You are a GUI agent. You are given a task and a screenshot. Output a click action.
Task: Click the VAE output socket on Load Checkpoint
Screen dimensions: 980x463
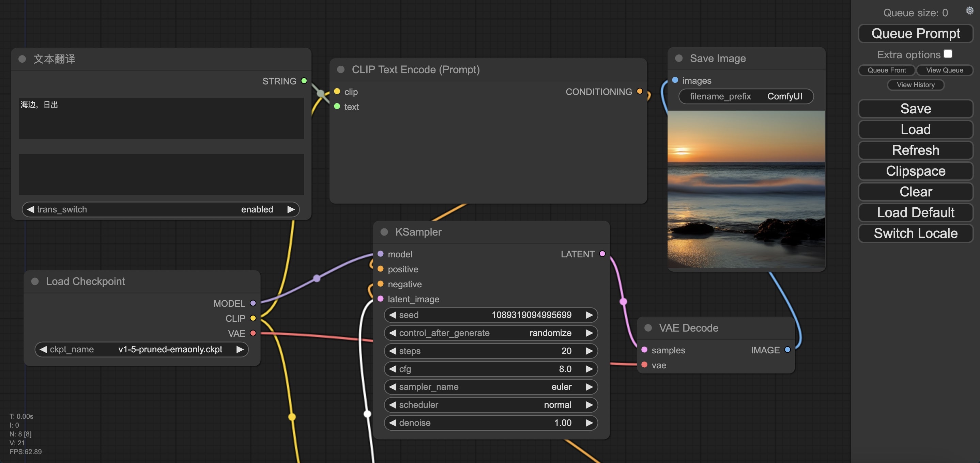(253, 333)
